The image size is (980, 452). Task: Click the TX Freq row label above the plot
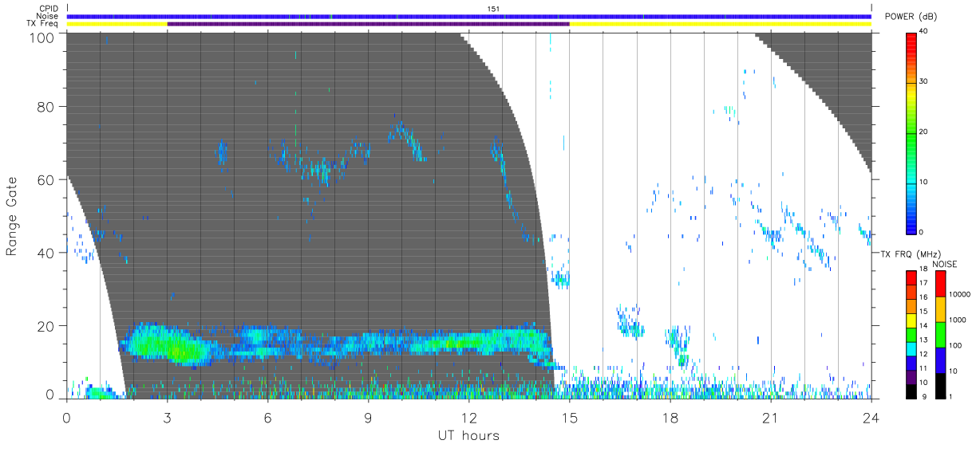42,24
